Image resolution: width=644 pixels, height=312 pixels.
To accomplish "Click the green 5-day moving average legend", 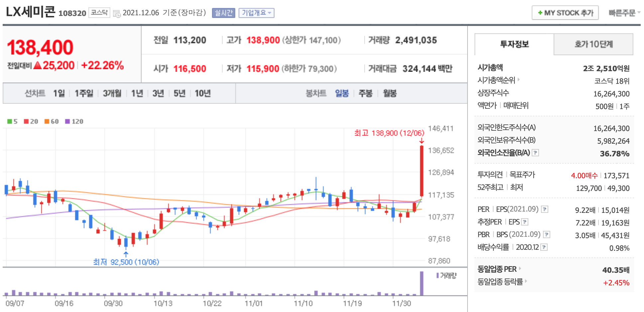I will tap(12, 121).
